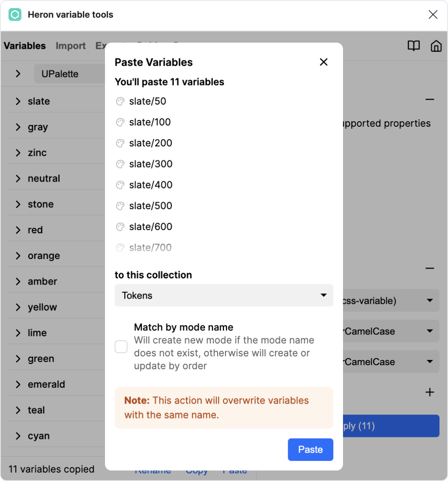
Task: Open the documentation book icon
Action: tap(414, 46)
